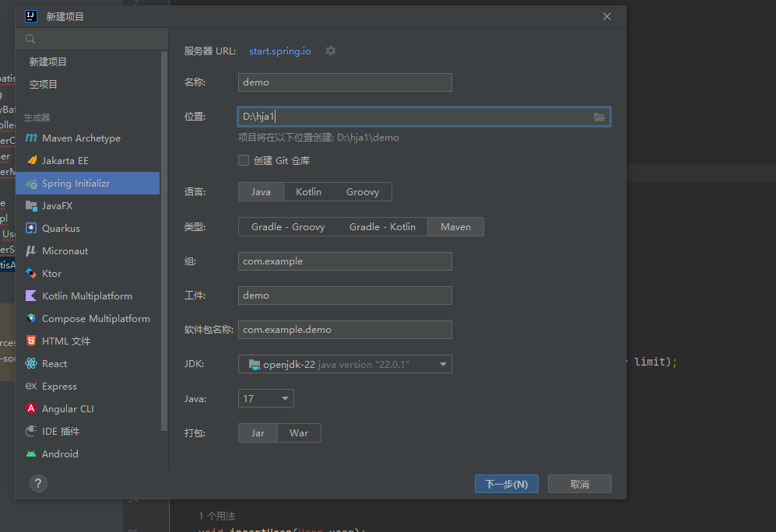Select War packaging
This screenshot has width=776, height=532.
[299, 432]
